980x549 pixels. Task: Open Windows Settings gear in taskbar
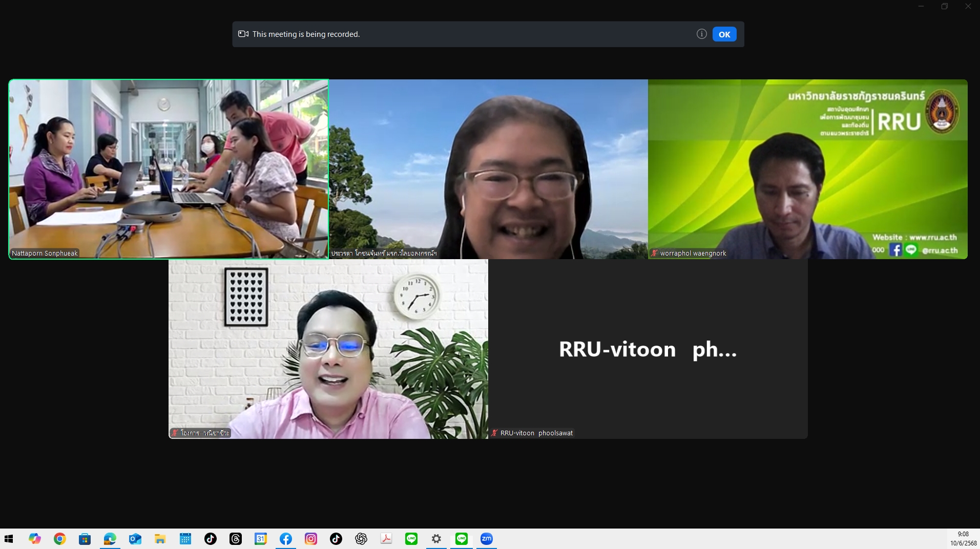pyautogui.click(x=436, y=539)
